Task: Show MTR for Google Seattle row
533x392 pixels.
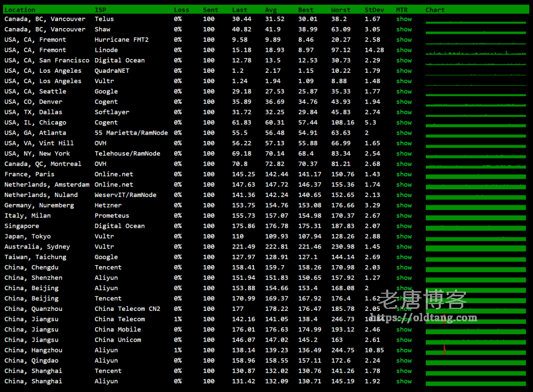Action: point(403,92)
